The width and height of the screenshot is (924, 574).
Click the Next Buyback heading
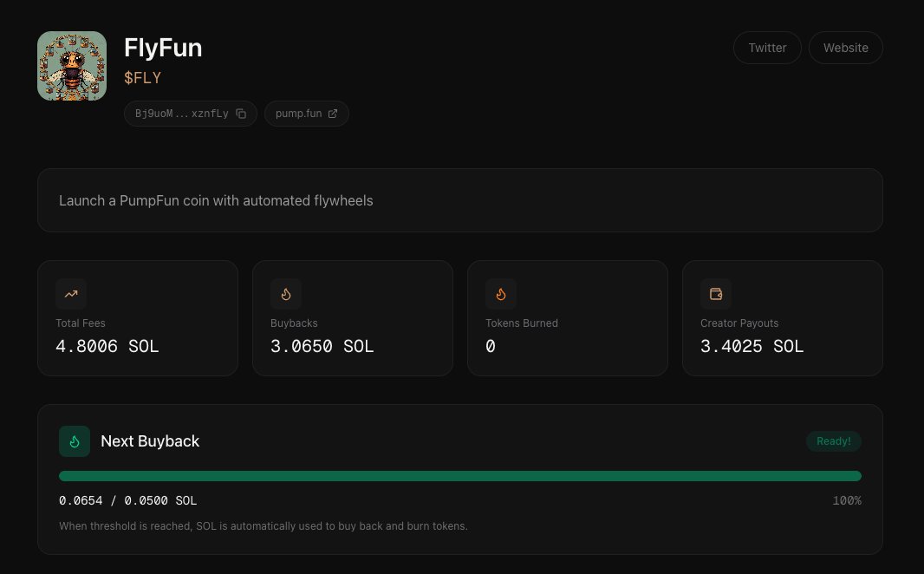click(x=150, y=441)
